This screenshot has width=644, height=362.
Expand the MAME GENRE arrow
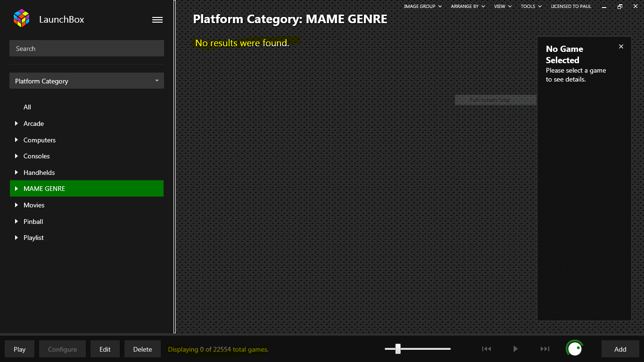click(x=17, y=189)
